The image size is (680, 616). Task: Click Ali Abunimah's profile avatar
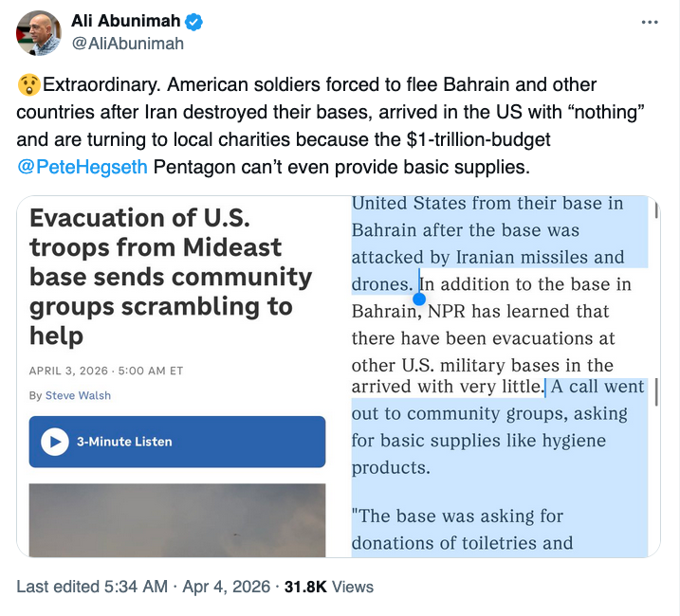(x=39, y=33)
